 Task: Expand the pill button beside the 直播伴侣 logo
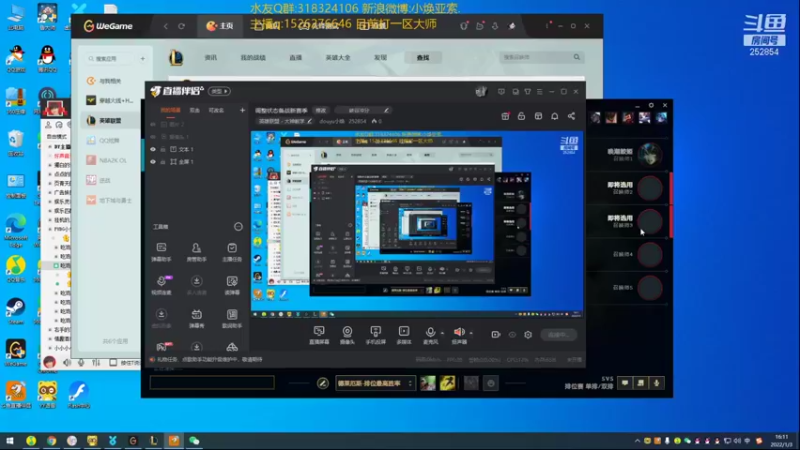pos(219,91)
